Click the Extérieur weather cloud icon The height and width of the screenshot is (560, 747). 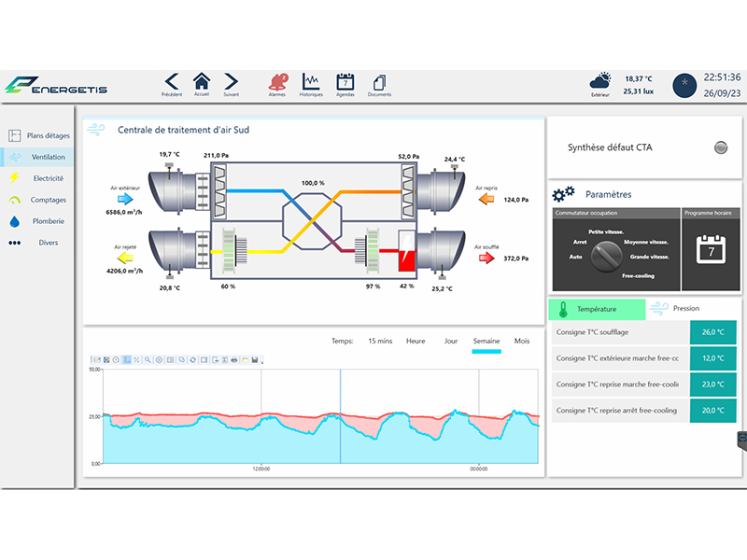[600, 80]
